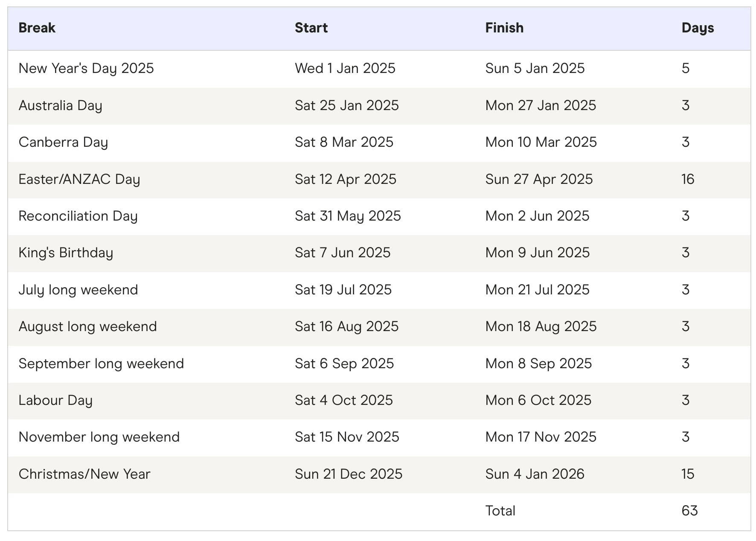
Task: Click Canberra Day start date Sat 8 Mar 2025
Action: coord(344,142)
